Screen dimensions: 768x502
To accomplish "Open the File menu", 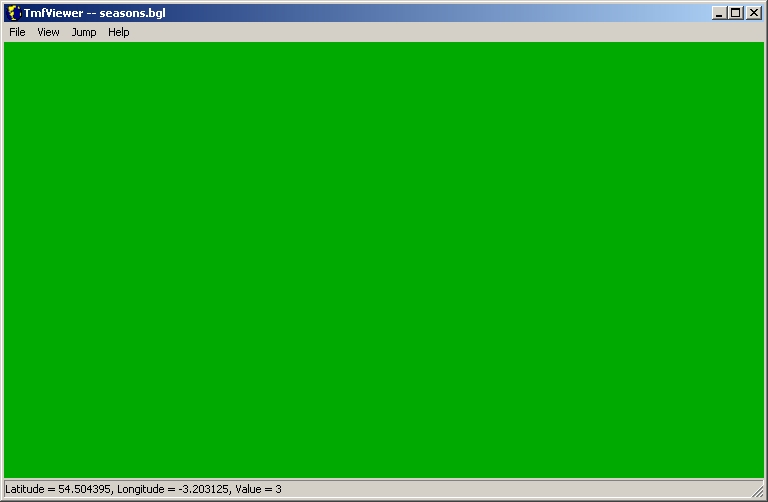I will coord(17,32).
